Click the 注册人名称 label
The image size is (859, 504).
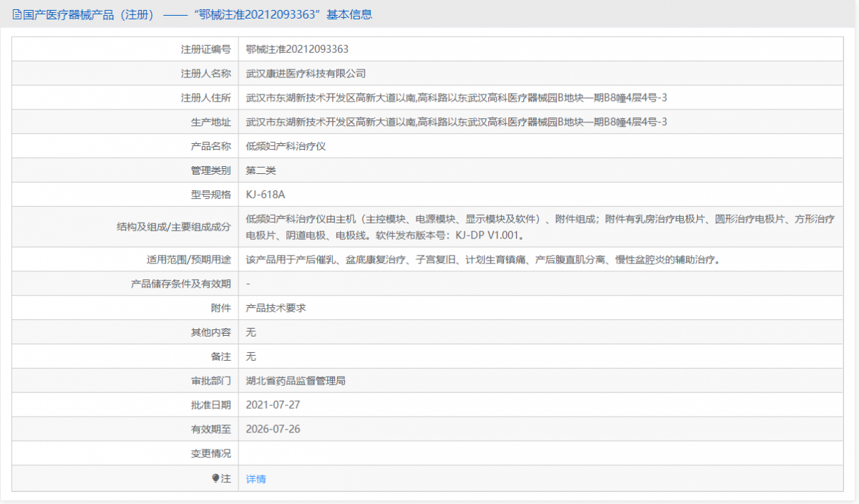(x=206, y=74)
